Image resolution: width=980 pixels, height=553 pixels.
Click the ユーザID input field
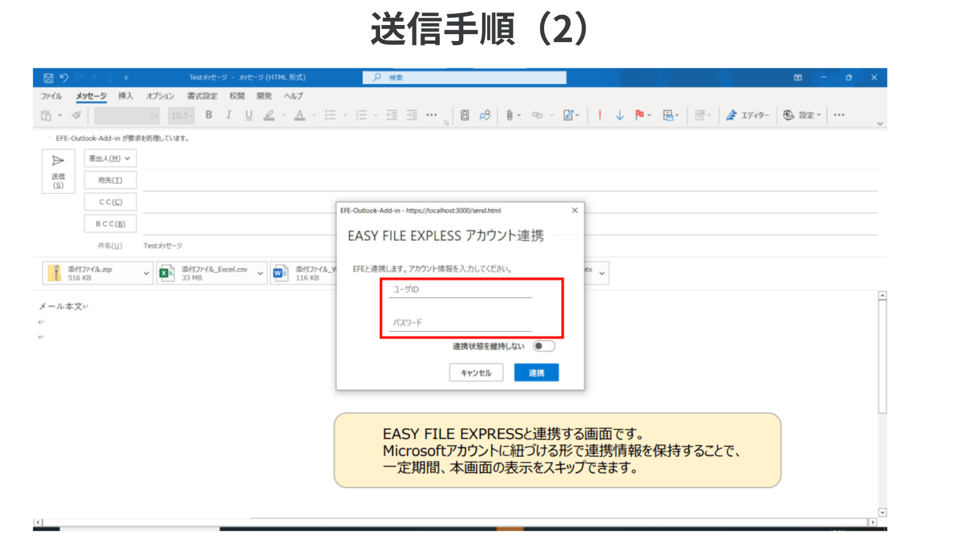pyautogui.click(x=460, y=290)
